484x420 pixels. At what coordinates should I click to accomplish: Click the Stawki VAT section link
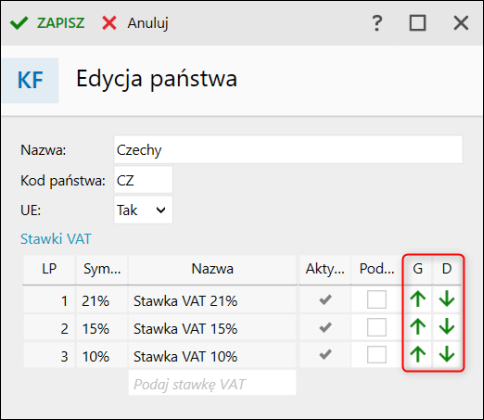click(x=56, y=239)
